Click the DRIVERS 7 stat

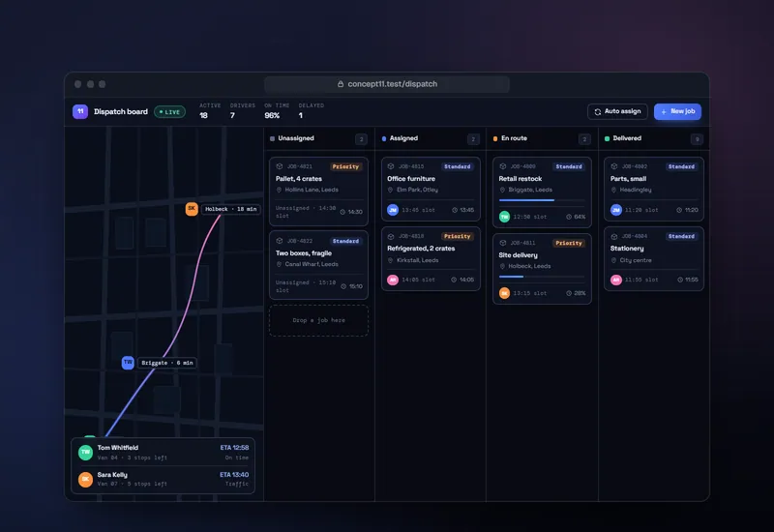click(x=243, y=111)
